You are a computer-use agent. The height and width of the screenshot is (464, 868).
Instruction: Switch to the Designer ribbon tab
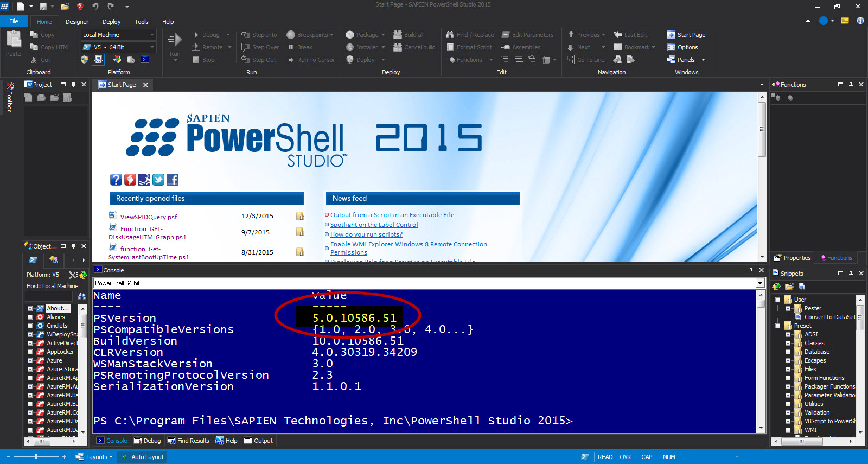pyautogui.click(x=77, y=22)
